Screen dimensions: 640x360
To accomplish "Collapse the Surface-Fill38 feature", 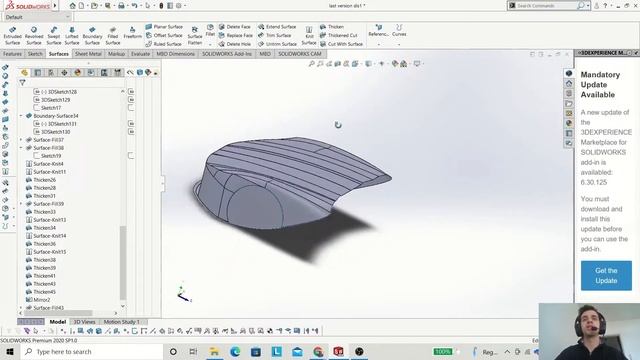I will (x=21, y=148).
